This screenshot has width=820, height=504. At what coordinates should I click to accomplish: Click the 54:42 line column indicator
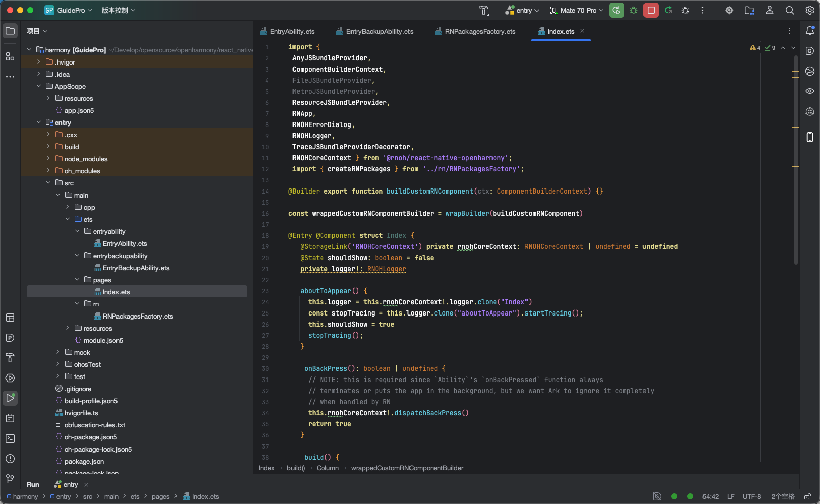pyautogui.click(x=710, y=496)
